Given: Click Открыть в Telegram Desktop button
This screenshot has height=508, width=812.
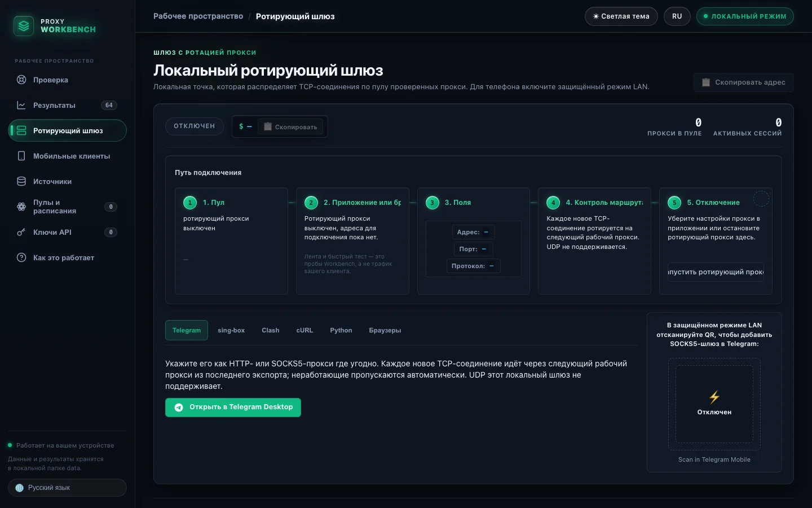Looking at the screenshot, I should click(233, 408).
